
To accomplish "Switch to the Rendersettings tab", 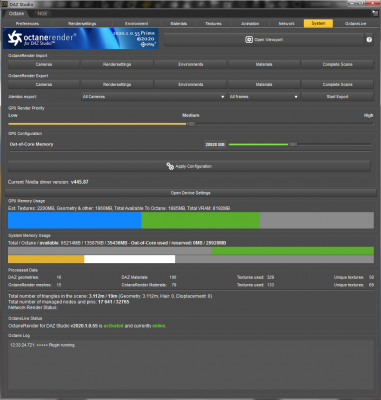I will (x=82, y=24).
